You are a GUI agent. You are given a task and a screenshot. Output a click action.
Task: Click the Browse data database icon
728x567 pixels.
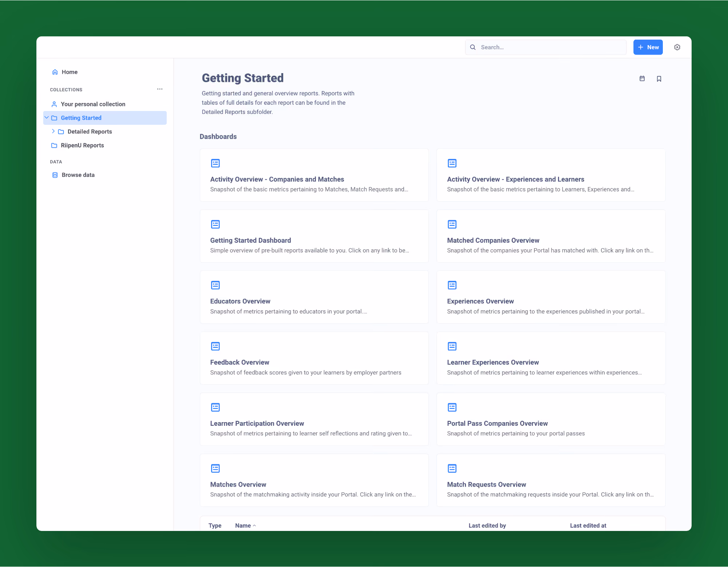coord(55,175)
